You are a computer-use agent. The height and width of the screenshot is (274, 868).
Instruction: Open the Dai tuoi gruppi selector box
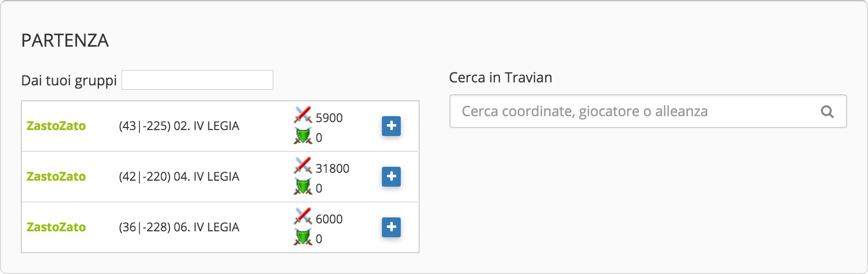pyautogui.click(x=197, y=80)
